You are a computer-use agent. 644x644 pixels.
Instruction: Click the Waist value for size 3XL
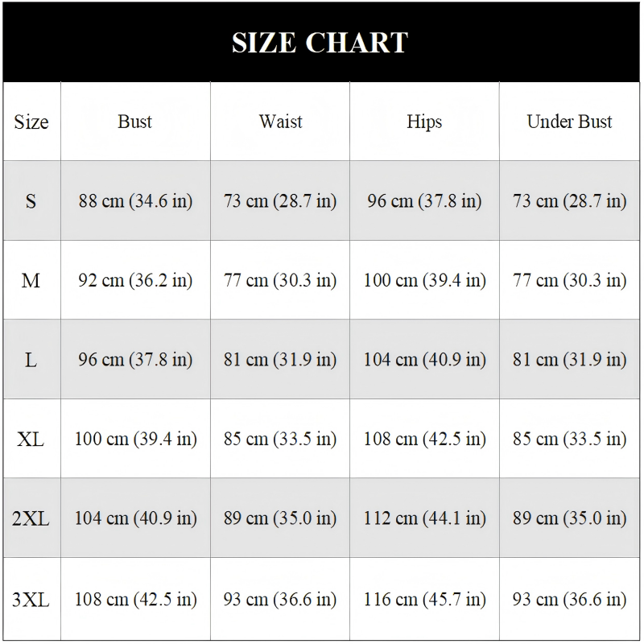point(280,600)
